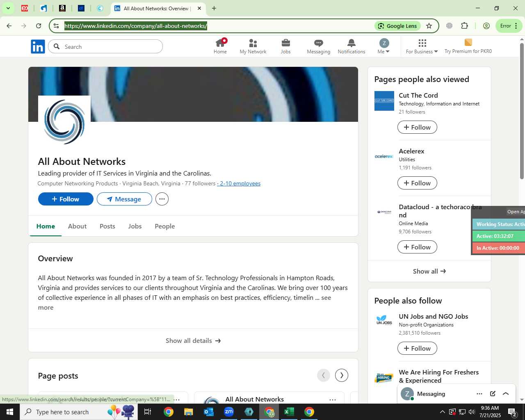Open Outlook from the taskbar

pyautogui.click(x=209, y=412)
